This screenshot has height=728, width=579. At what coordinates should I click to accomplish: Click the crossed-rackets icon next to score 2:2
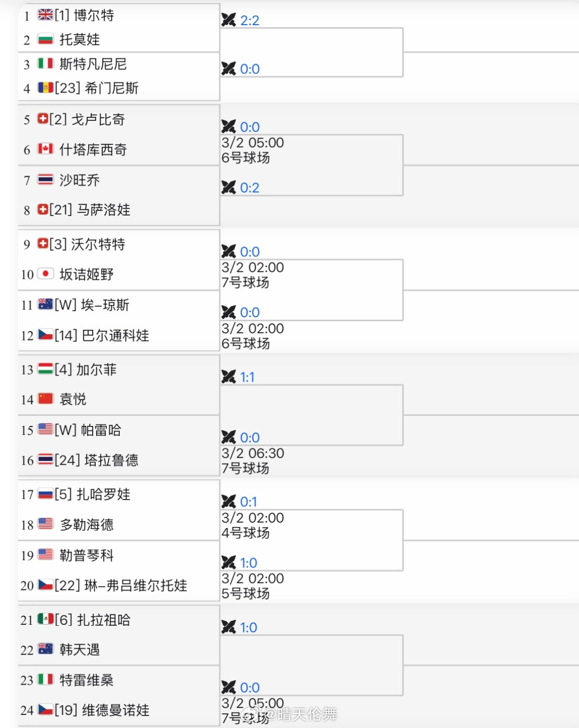(229, 20)
